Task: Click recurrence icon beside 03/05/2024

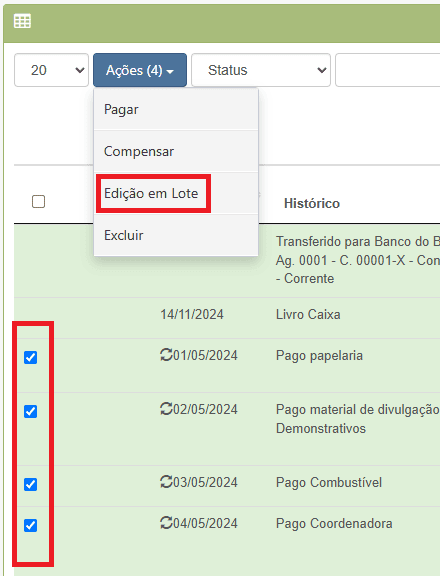Action: 166,482
